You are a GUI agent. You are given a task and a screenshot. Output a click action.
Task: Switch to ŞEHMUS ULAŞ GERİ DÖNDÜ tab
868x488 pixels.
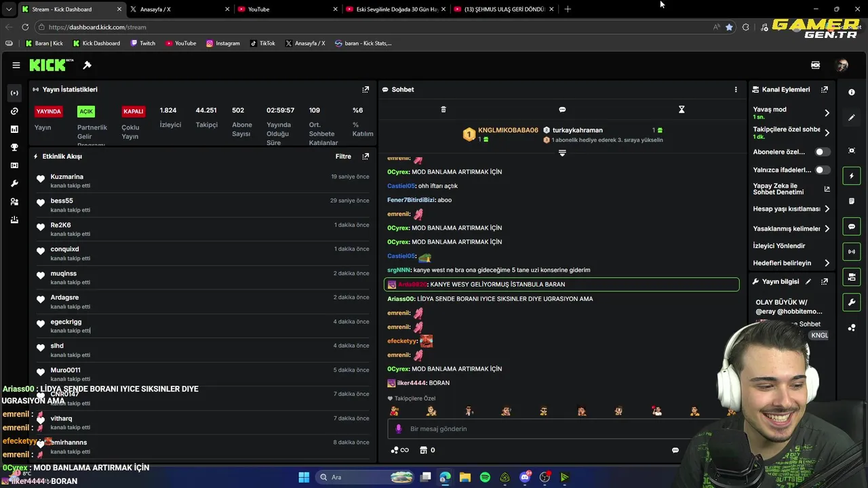pyautogui.click(x=503, y=9)
